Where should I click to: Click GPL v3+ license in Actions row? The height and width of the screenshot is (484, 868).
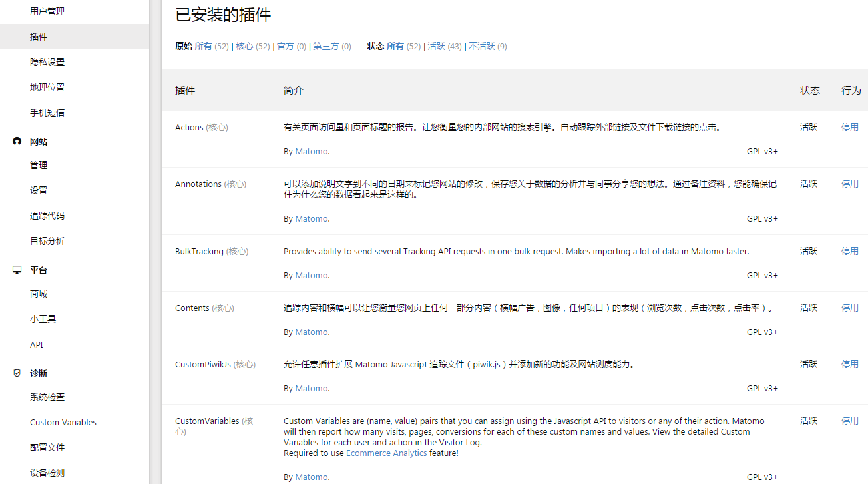(x=762, y=151)
